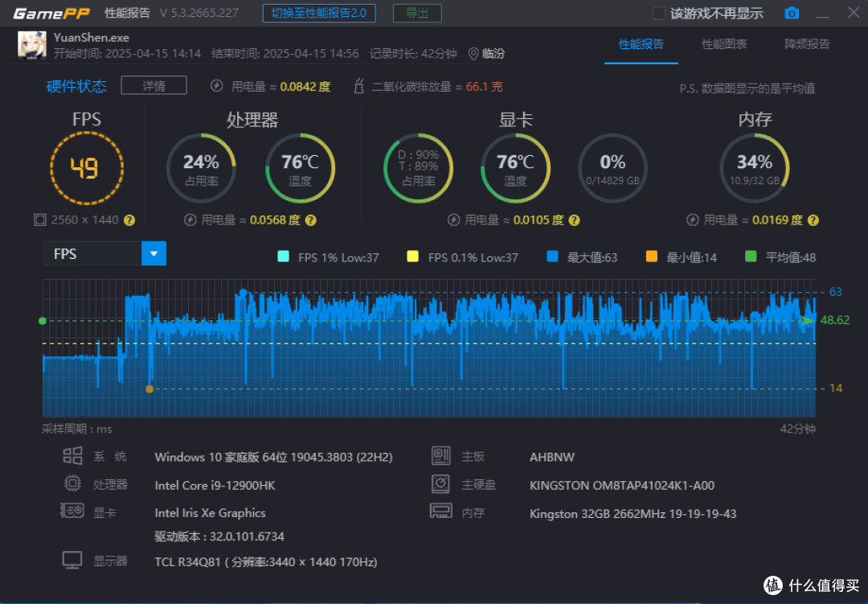868x604 pixels.
Task: Click the camera screenshot icon
Action: [x=792, y=13]
